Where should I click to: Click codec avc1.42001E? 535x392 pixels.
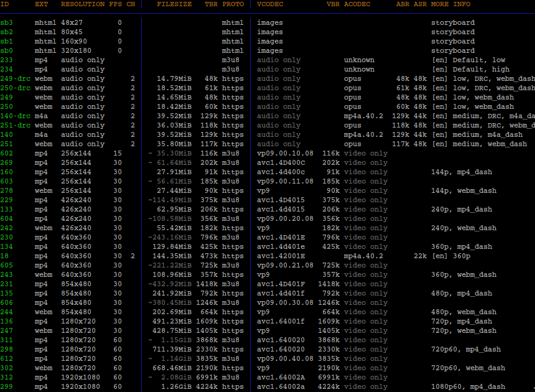point(281,256)
